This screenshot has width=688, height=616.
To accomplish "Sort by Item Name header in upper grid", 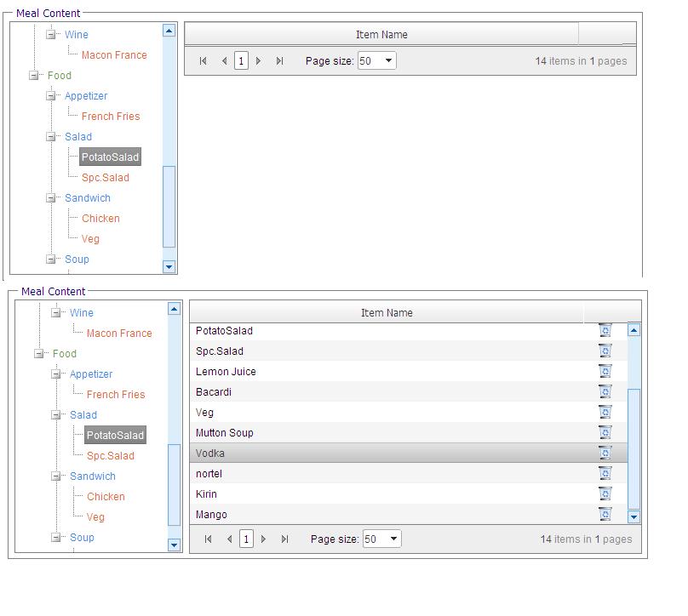I will tap(381, 34).
